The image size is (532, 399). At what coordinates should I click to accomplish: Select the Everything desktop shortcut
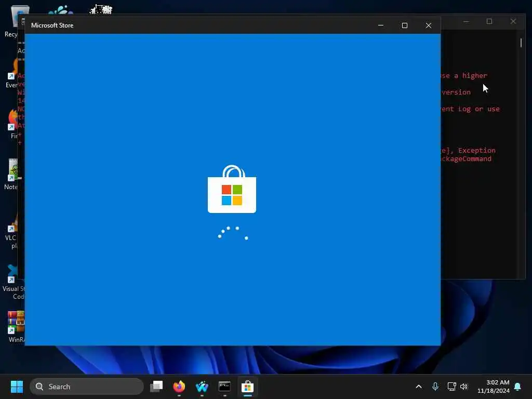(x=11, y=74)
